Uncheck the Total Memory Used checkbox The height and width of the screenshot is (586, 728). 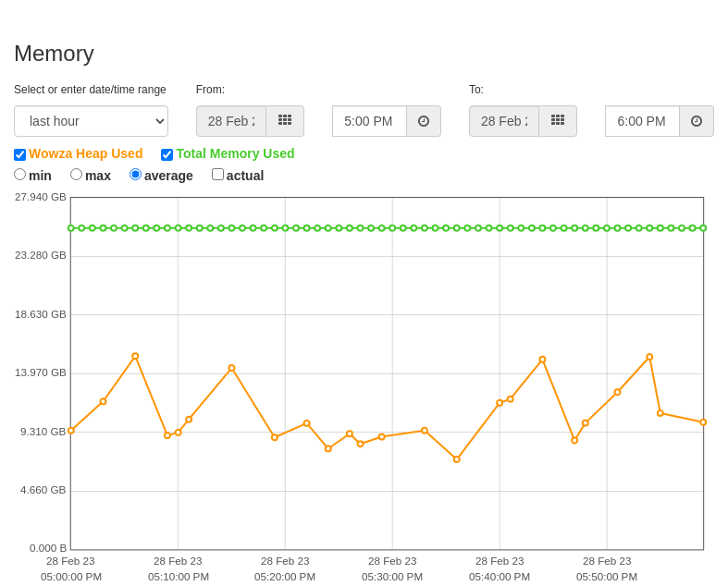click(x=167, y=154)
